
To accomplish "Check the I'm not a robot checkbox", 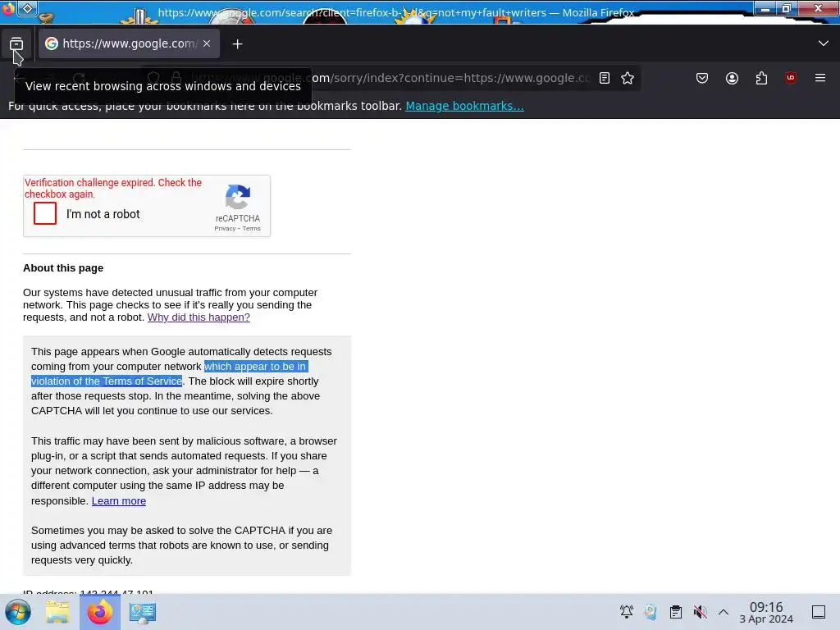I will click(45, 213).
